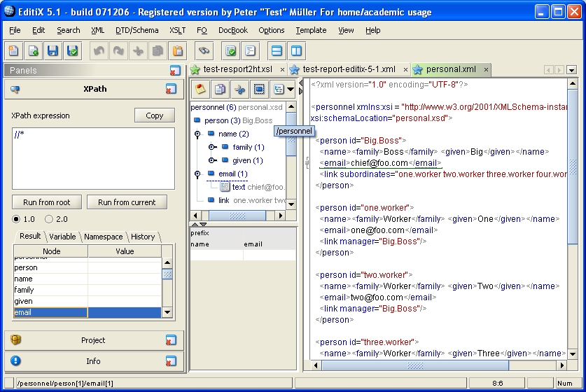This screenshot has width=586, height=392.
Task: Cut the selection via scissors icon
Action: click(139, 51)
